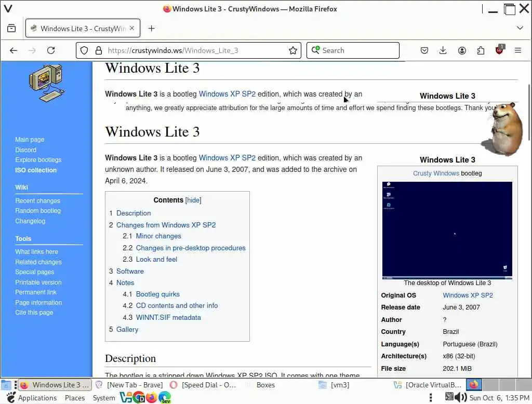Open Special pages link

(x=34, y=272)
